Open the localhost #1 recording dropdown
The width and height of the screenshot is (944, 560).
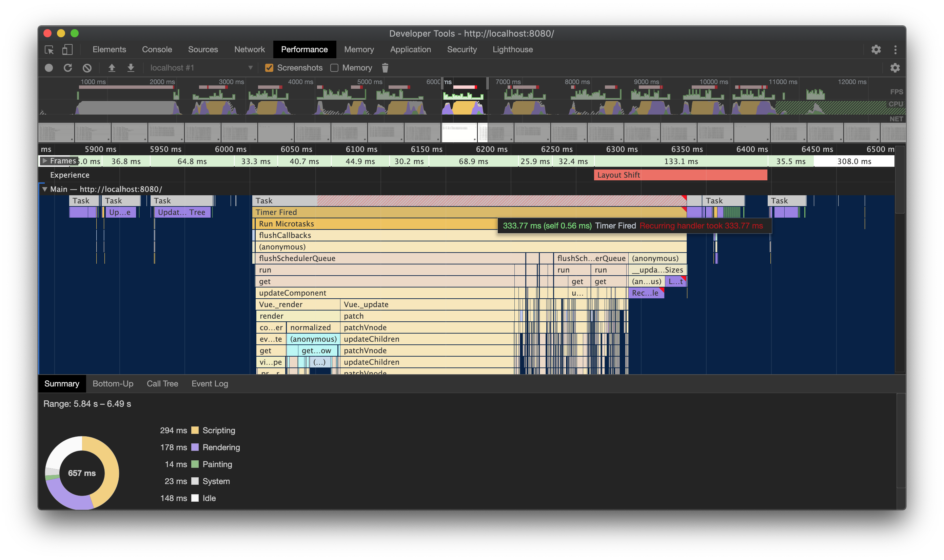[201, 68]
